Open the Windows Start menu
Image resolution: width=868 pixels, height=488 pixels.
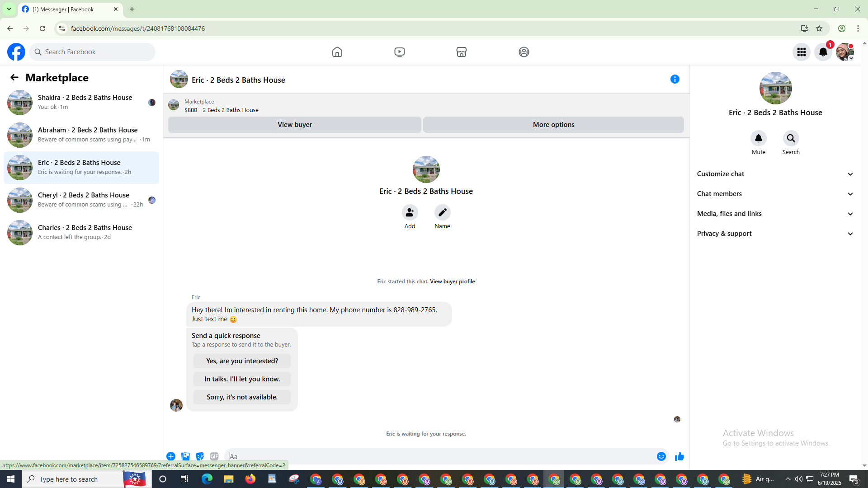click(11, 479)
